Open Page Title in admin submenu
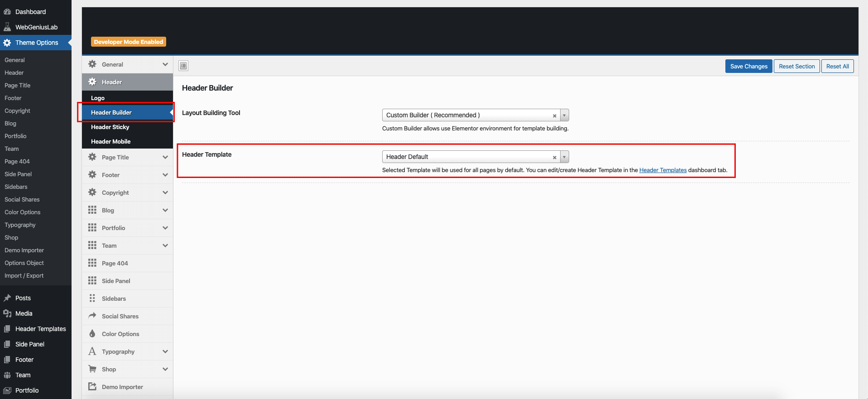This screenshot has width=868, height=399. pos(17,85)
